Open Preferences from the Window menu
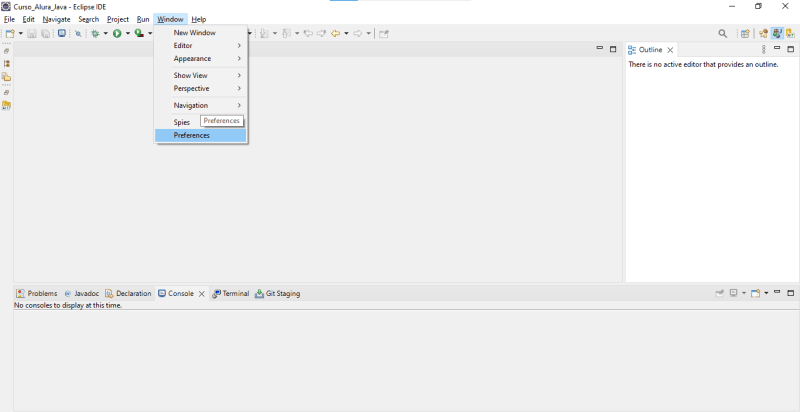Image resolution: width=800 pixels, height=412 pixels. (x=201, y=135)
